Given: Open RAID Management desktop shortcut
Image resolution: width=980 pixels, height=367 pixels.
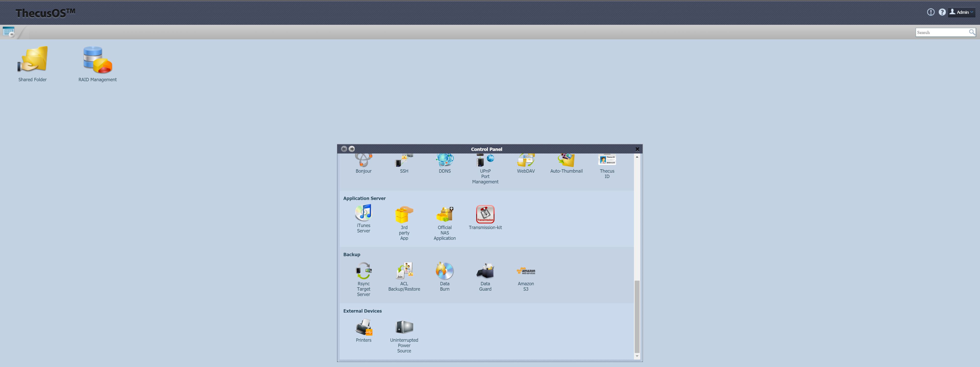Looking at the screenshot, I should point(97,60).
